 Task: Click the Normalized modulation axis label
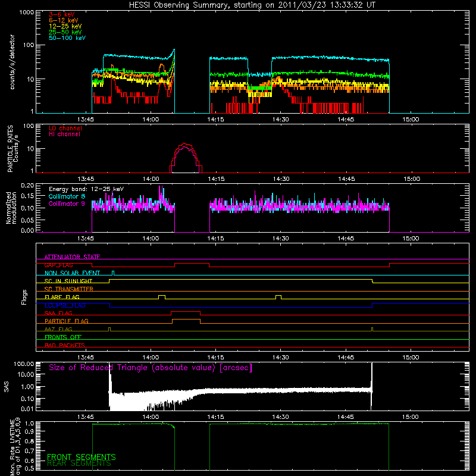pyautogui.click(x=11, y=208)
